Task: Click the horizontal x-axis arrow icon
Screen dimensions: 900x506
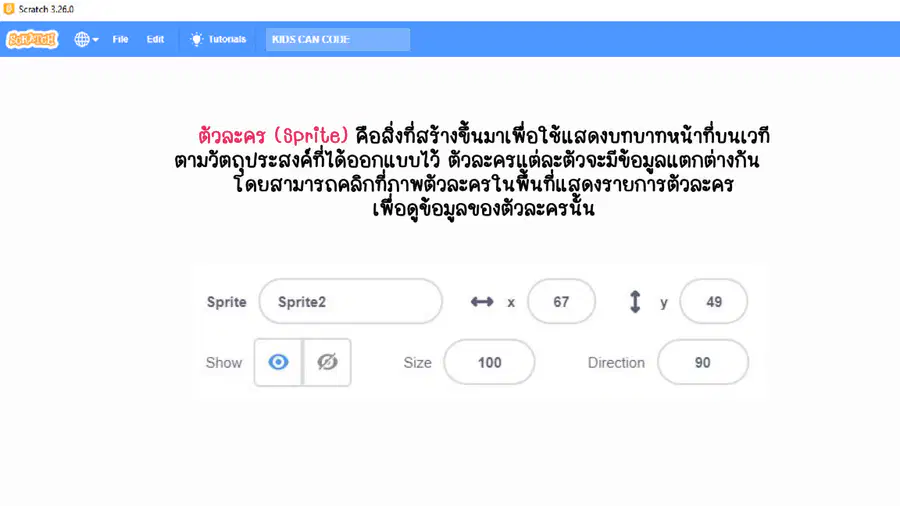Action: tap(482, 302)
